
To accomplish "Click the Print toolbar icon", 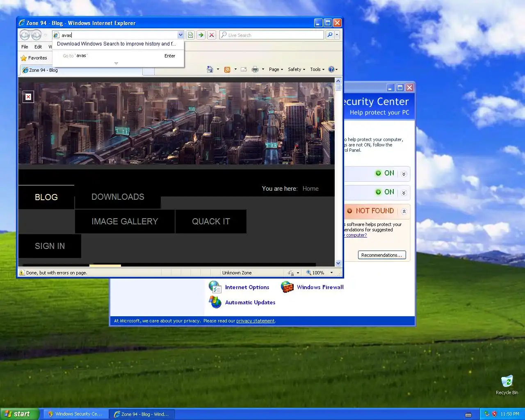I will click(x=255, y=69).
